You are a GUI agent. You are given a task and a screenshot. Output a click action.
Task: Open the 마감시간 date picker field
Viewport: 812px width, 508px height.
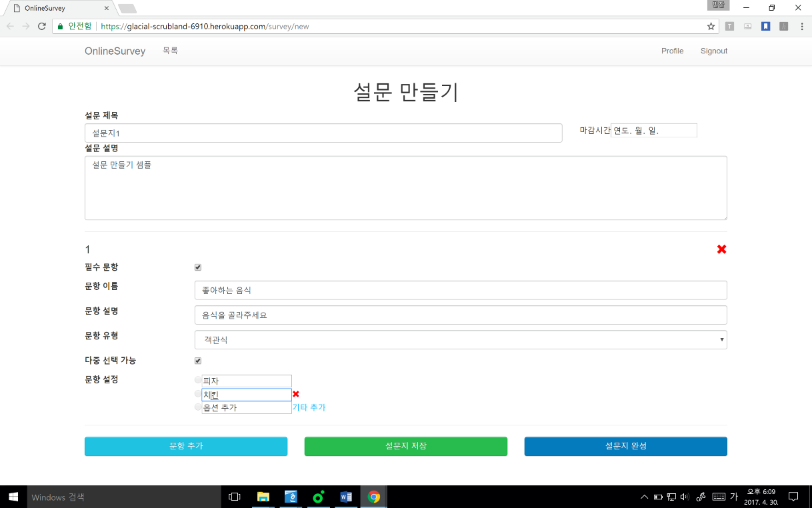[653, 131]
